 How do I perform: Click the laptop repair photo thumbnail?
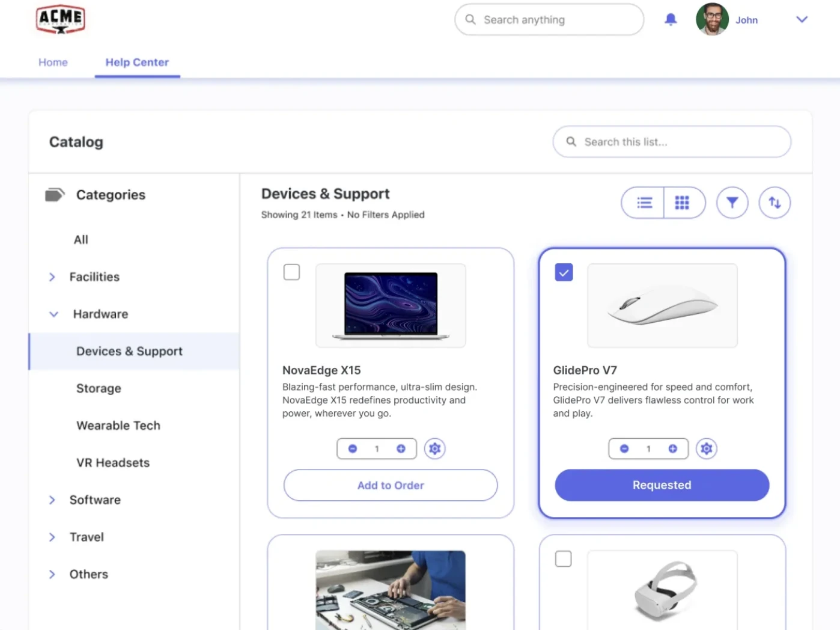pos(391,590)
